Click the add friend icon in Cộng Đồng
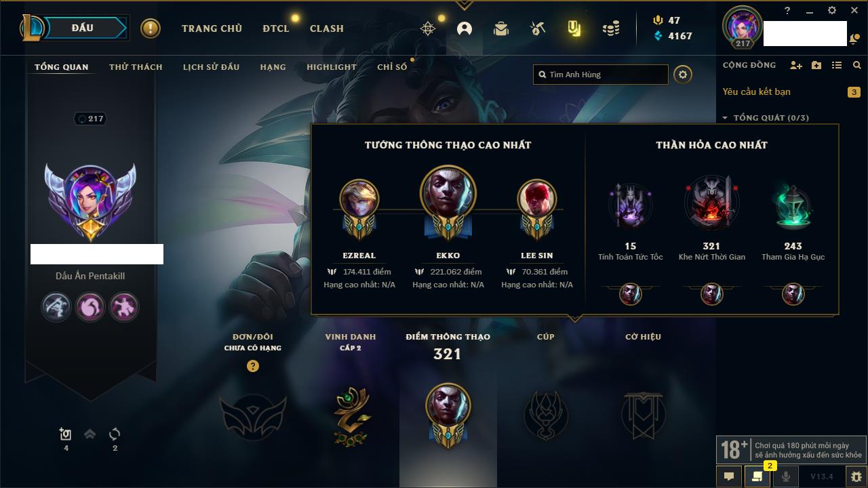Viewport: 868px width, 488px height. [x=796, y=65]
